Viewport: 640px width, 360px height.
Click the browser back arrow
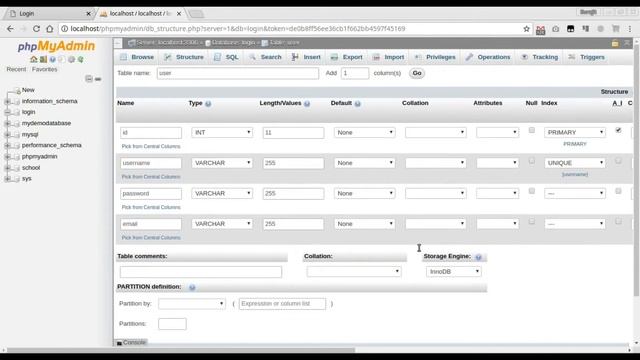[x=10, y=29]
